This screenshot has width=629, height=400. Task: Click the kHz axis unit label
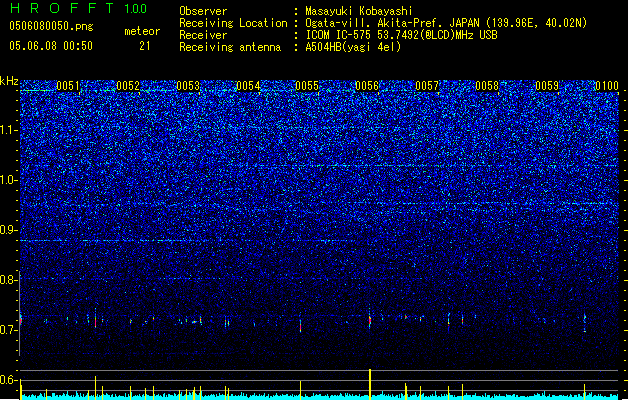[x=9, y=81]
